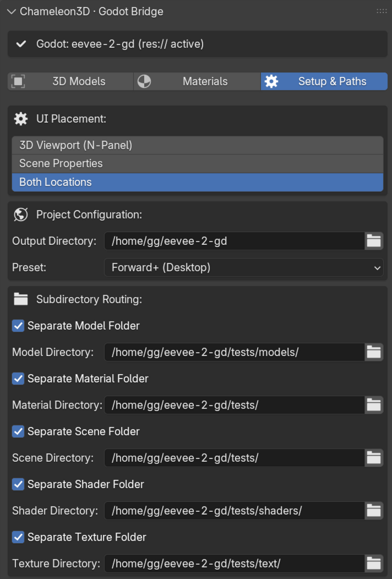
Task: Click the Godot connection checkmark icon
Action: [21, 44]
